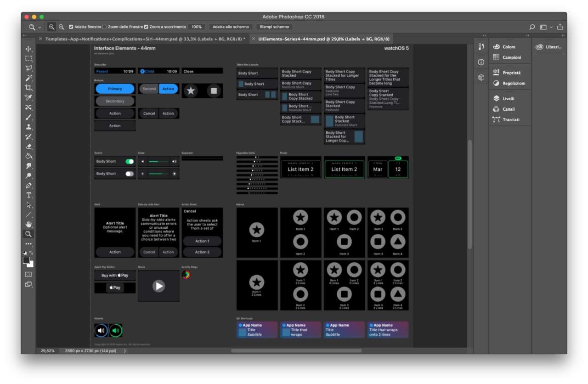This screenshot has height=384, width=588.
Task: Select the Move tool
Action: [28, 49]
